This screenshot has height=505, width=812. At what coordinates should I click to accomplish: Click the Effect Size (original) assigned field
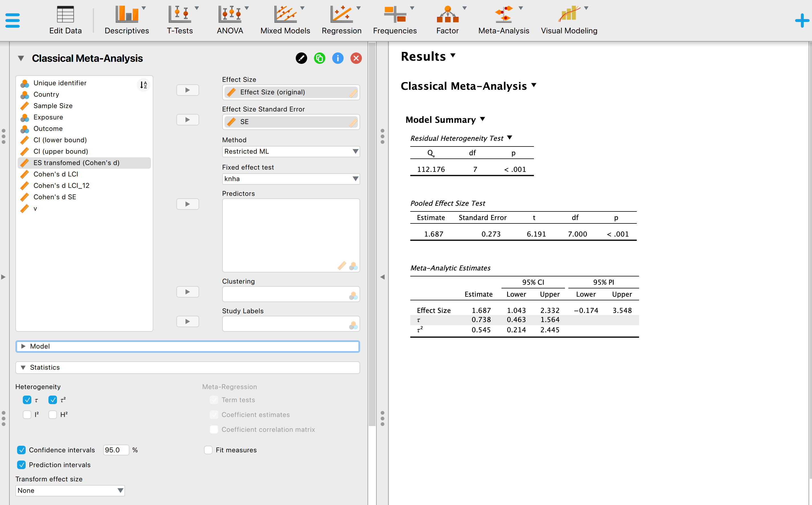coord(291,92)
